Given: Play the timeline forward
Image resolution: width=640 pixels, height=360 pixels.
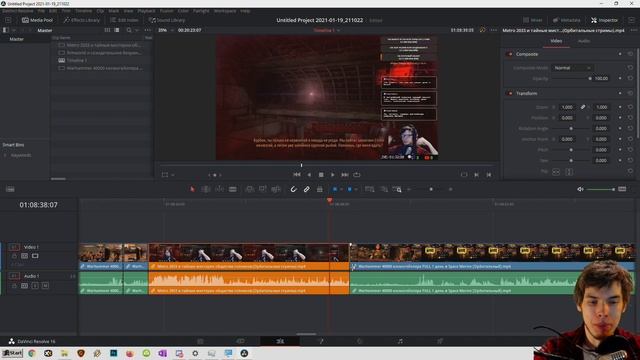Looking at the screenshot, I should tap(333, 175).
